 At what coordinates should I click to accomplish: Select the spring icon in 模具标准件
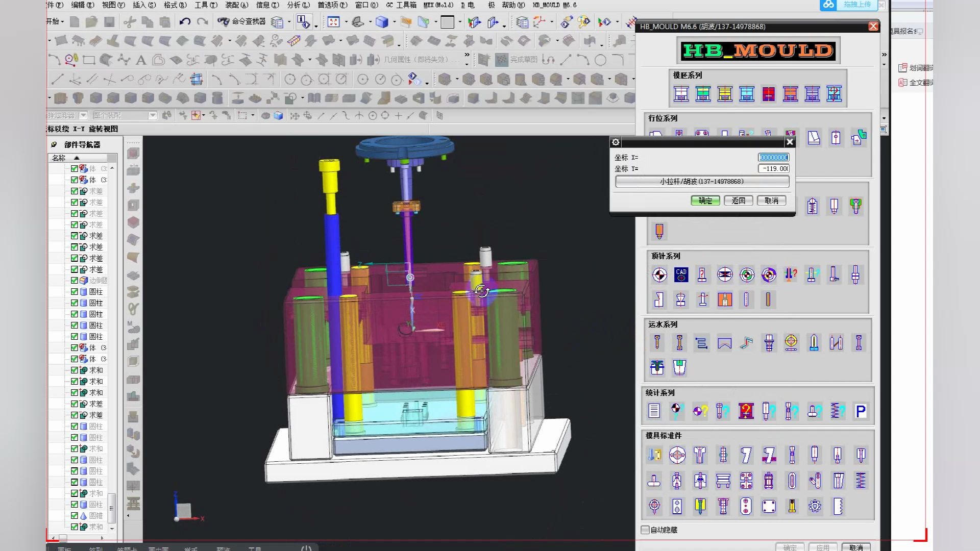click(861, 480)
